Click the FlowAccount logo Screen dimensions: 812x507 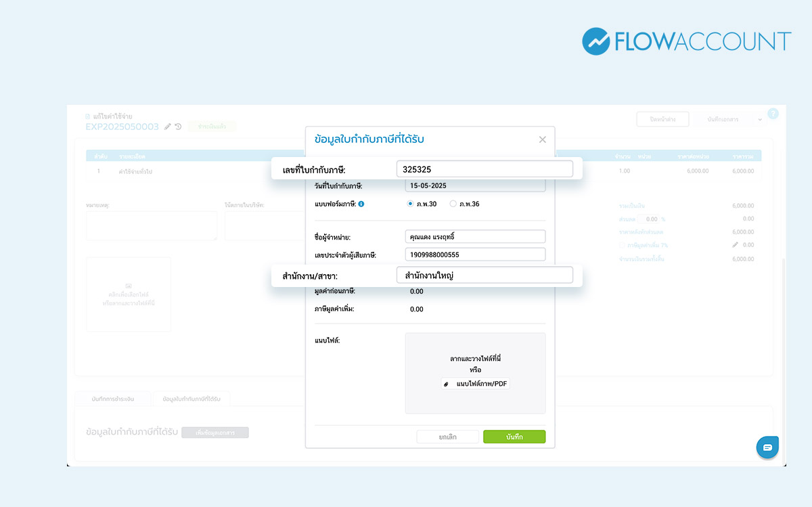point(686,41)
